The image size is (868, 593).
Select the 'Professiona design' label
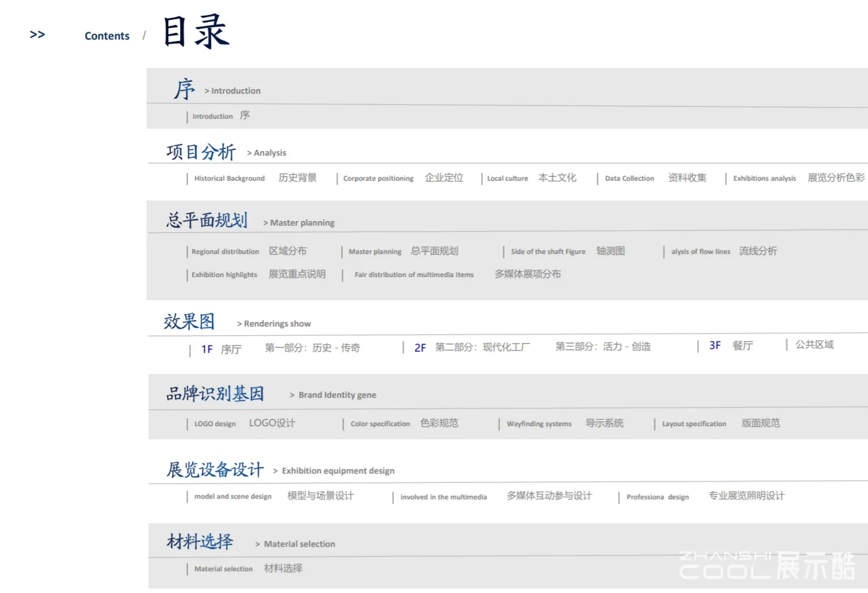coord(658,497)
